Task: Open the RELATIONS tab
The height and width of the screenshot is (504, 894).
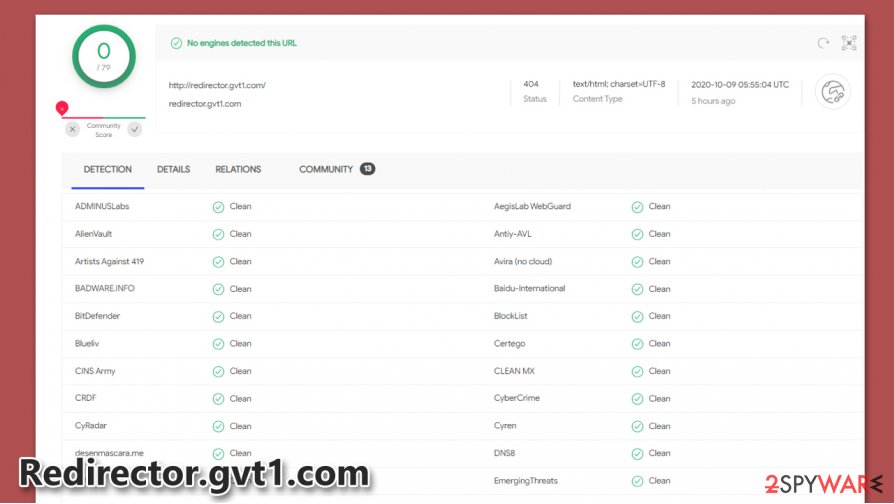Action: click(x=238, y=169)
